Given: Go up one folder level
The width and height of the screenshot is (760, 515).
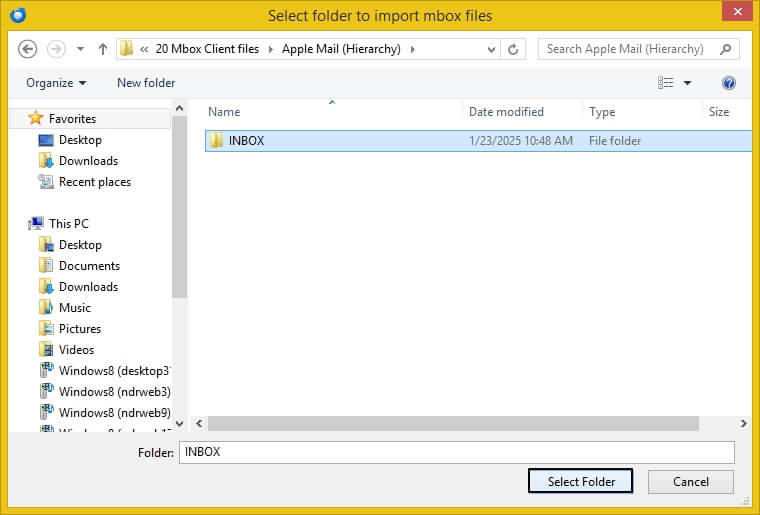Looking at the screenshot, I should coord(102,49).
